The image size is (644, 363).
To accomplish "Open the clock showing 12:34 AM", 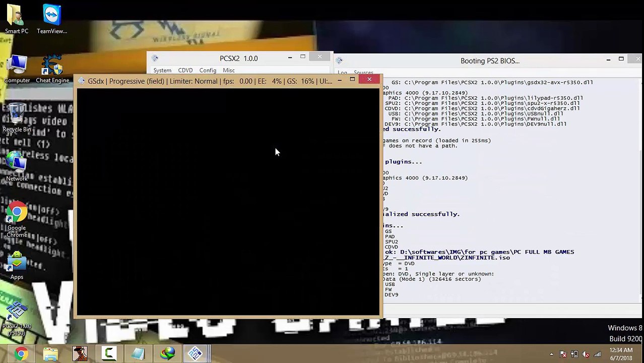I will coord(620,354).
